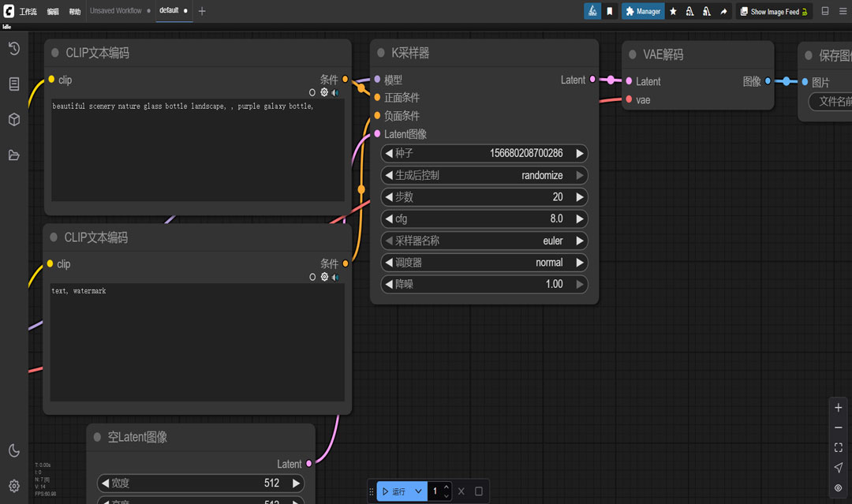Increase cfg value using right arrow
The height and width of the screenshot is (504, 852).
coord(580,218)
